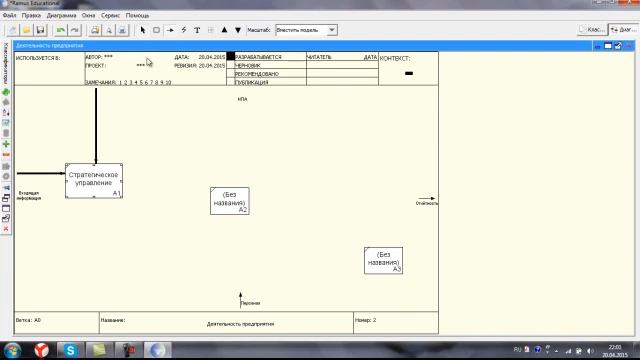Open the Сервис menu
The height and width of the screenshot is (360, 640).
point(111,15)
